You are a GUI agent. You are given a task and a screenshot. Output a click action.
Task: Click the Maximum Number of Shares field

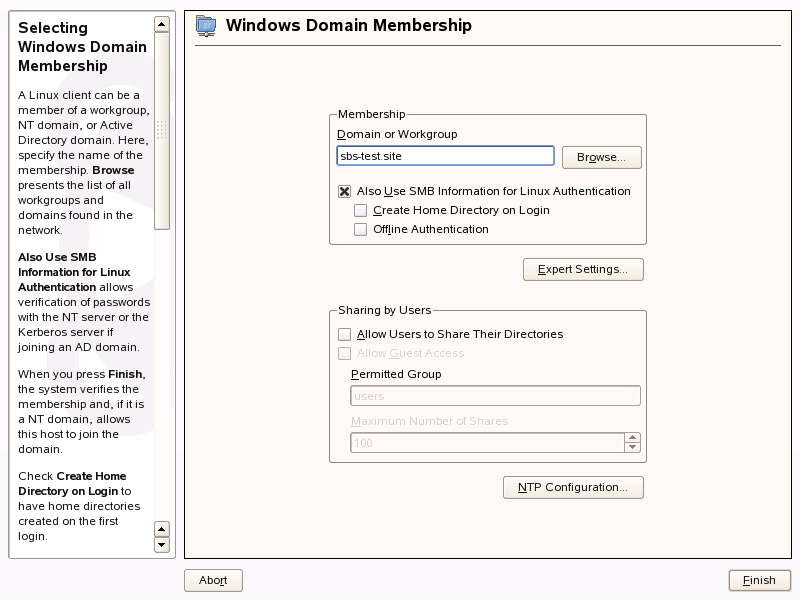[487, 443]
